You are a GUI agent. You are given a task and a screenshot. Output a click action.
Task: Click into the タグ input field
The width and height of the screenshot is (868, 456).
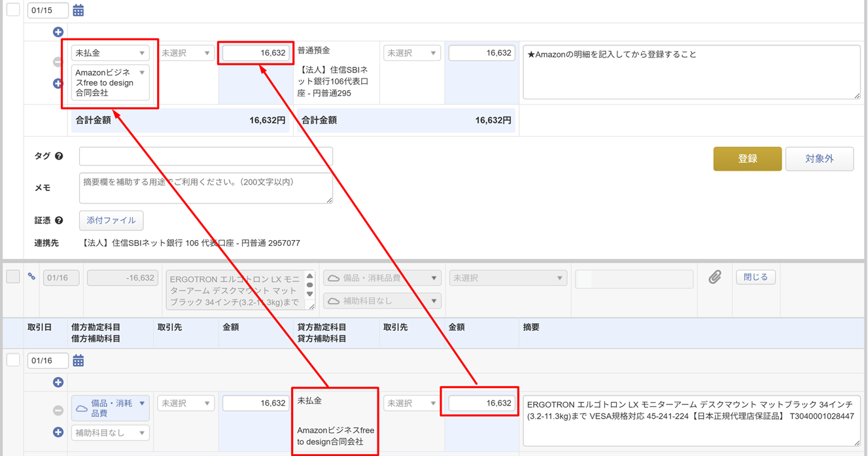pos(206,156)
